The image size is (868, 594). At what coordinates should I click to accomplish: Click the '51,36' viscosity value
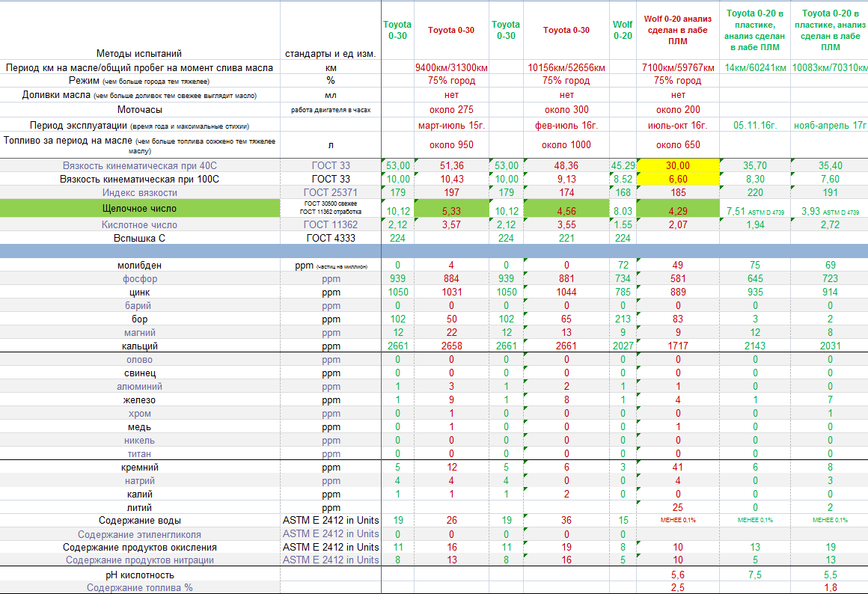[452, 165]
